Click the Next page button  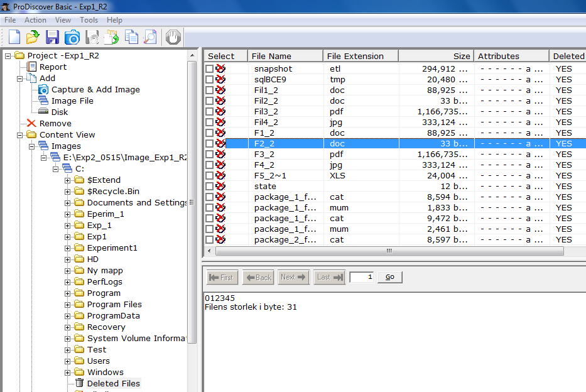coord(293,277)
